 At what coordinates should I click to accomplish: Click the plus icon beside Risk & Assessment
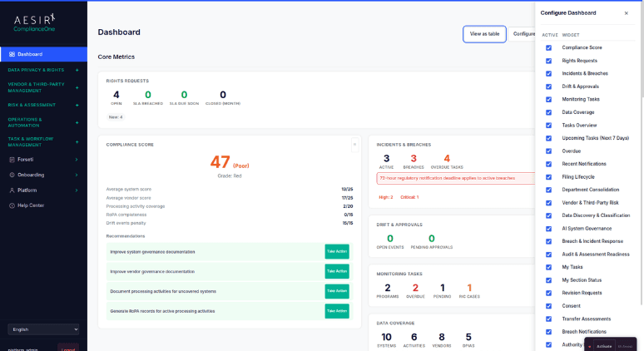pyautogui.click(x=77, y=105)
